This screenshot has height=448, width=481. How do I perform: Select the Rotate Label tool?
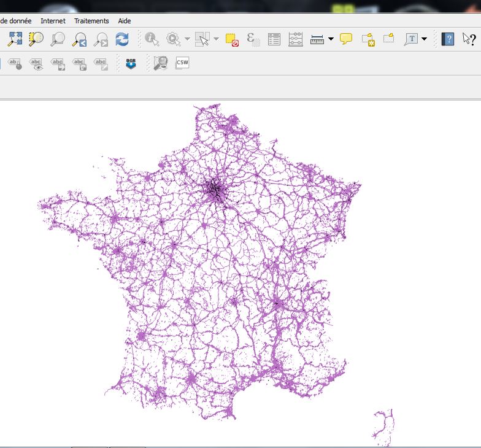pyautogui.click(x=80, y=64)
